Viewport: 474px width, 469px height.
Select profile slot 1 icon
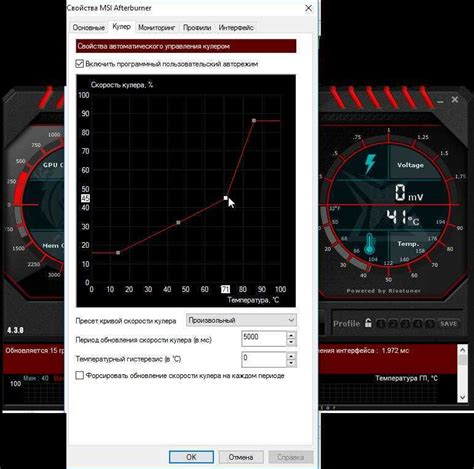click(x=381, y=323)
